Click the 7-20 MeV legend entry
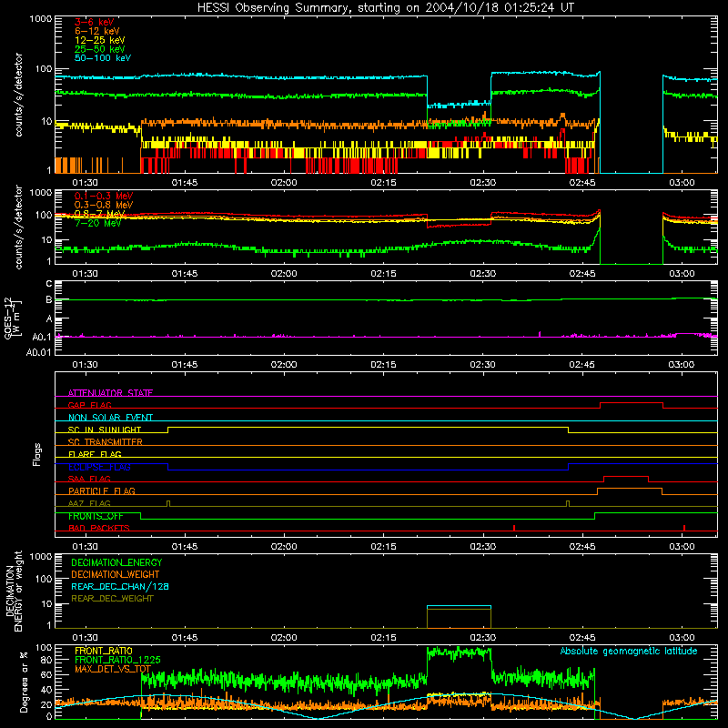This screenshot has width=728, height=728. pos(98,223)
